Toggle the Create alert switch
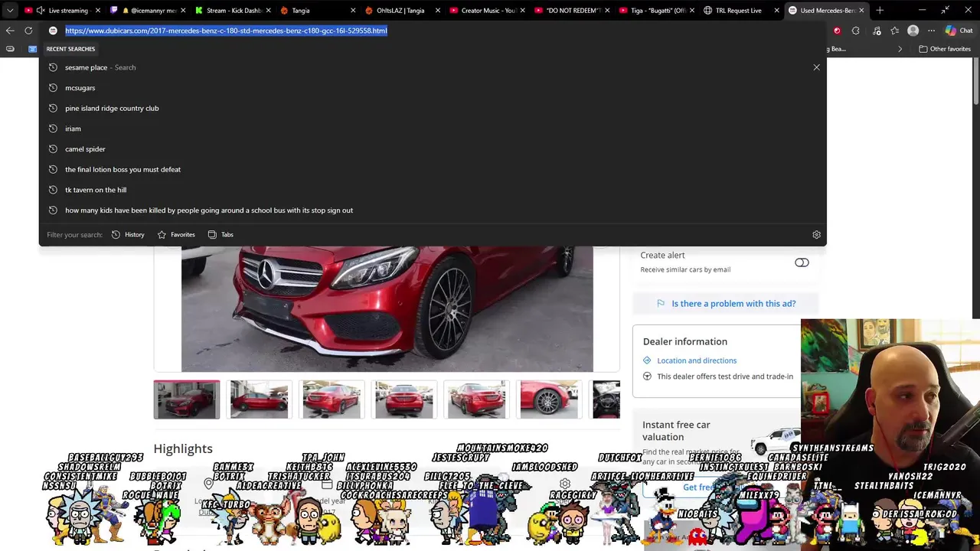This screenshot has height=551, width=980. click(802, 262)
